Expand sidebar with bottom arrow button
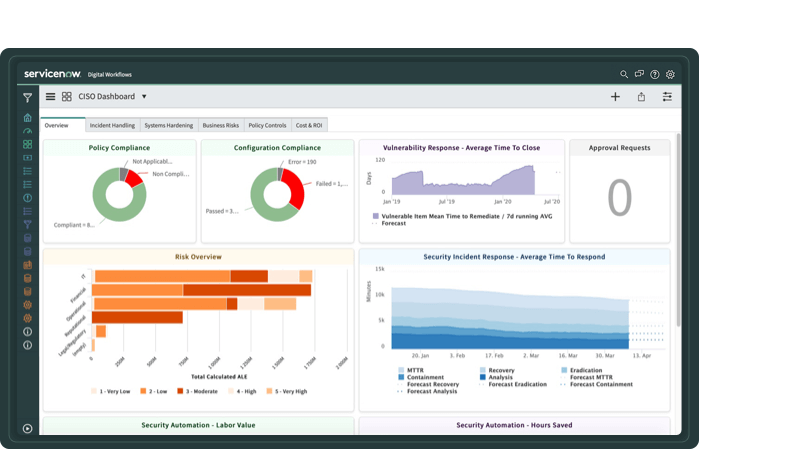This screenshot has width=800, height=450. [x=27, y=428]
